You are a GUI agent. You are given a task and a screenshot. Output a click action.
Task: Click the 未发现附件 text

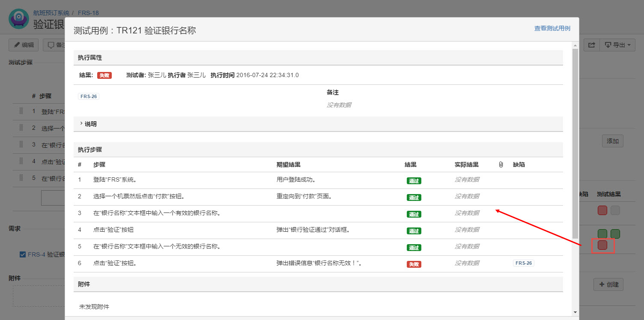[x=94, y=307]
